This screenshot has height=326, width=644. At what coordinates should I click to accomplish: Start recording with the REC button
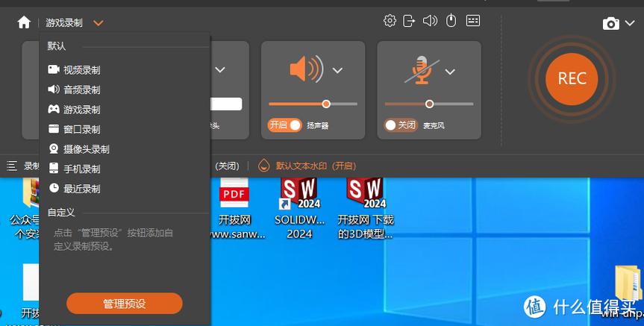[x=572, y=79]
